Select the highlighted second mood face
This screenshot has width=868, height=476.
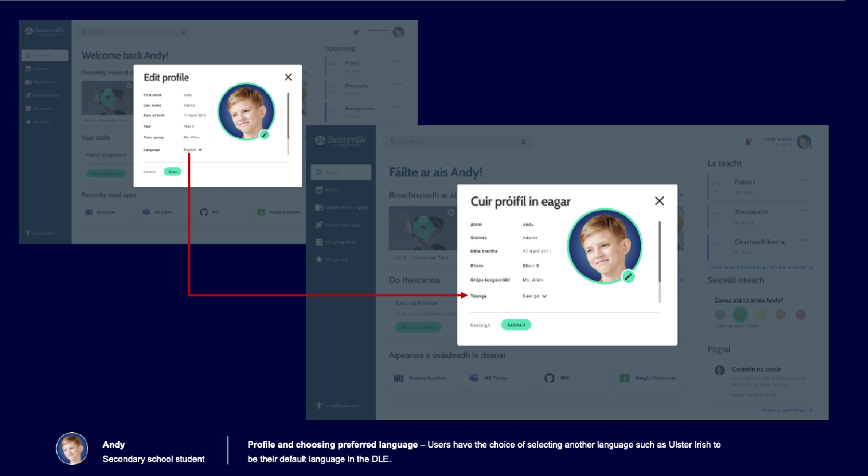pyautogui.click(x=740, y=314)
